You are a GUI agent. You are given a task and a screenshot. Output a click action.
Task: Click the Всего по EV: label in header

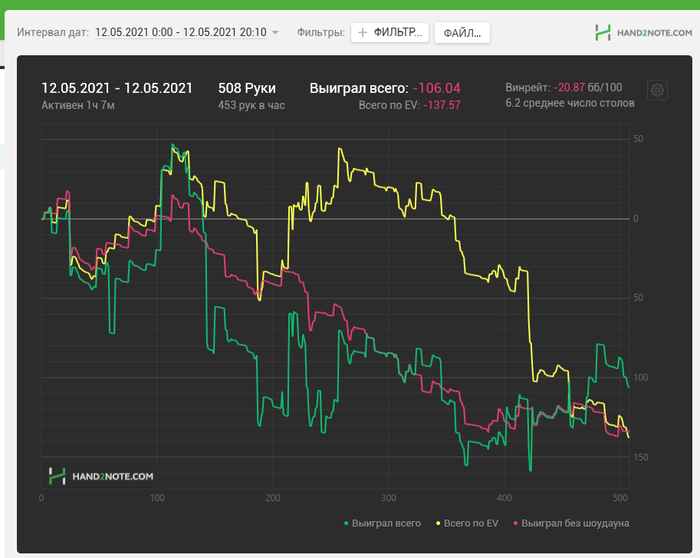click(389, 105)
